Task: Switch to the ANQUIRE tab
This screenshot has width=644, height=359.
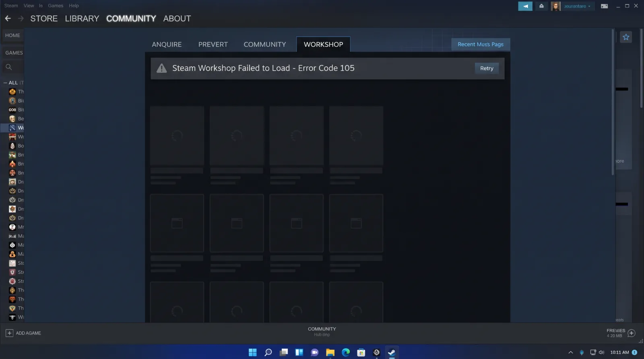Action: (x=167, y=44)
